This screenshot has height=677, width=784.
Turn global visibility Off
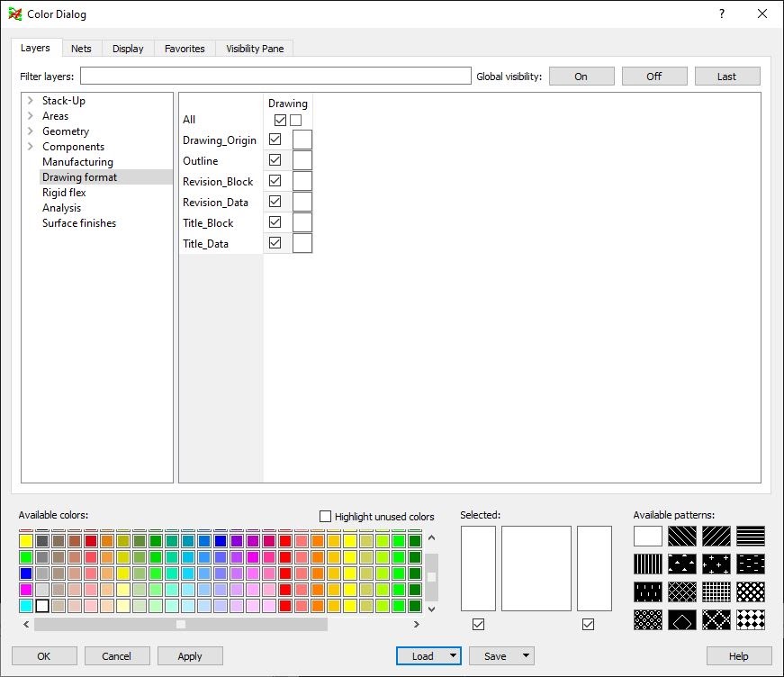point(654,77)
